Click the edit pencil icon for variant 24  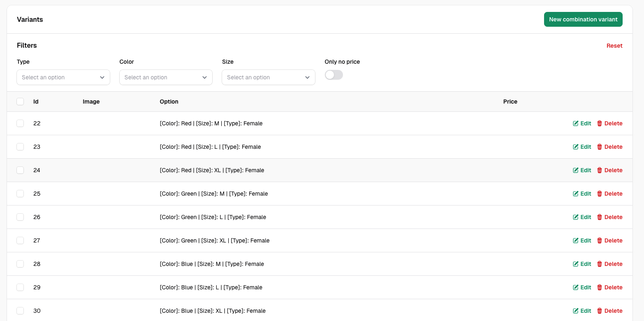coord(576,170)
